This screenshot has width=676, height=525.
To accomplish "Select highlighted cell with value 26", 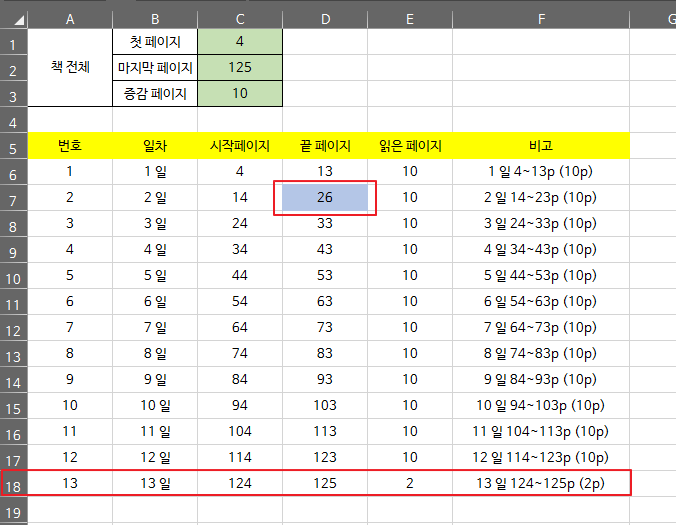I will click(325, 198).
